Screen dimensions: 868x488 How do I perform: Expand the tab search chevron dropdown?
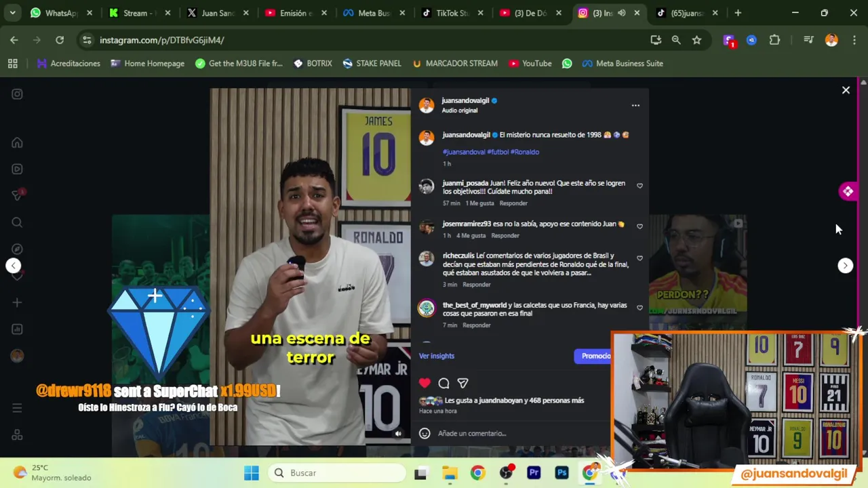pyautogui.click(x=12, y=13)
